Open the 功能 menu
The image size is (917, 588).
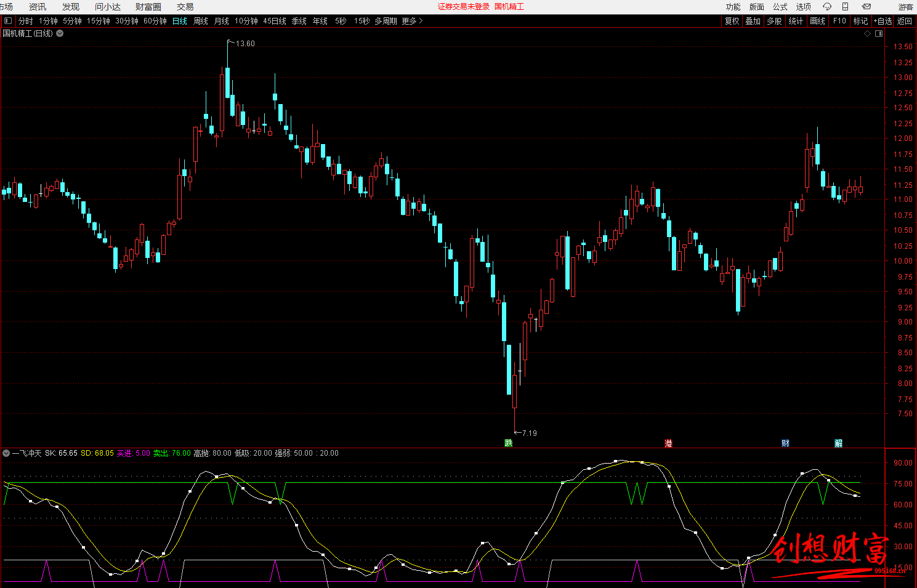[733, 7]
